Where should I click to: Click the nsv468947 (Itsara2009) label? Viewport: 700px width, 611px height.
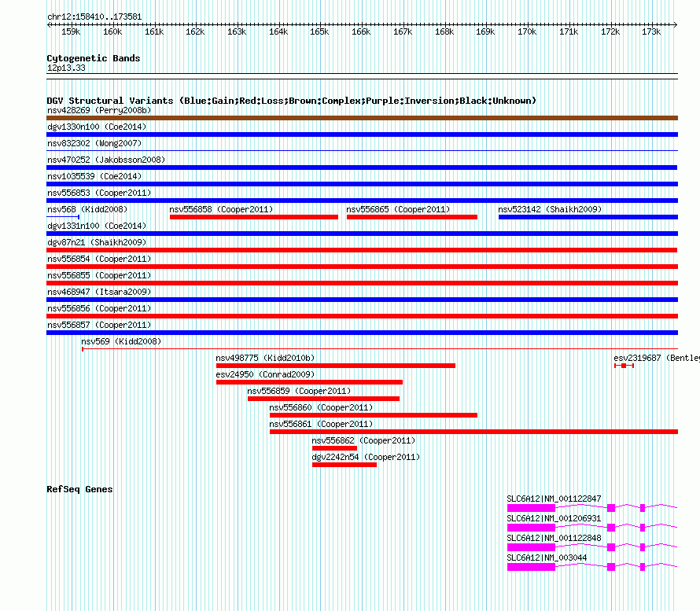(99, 292)
